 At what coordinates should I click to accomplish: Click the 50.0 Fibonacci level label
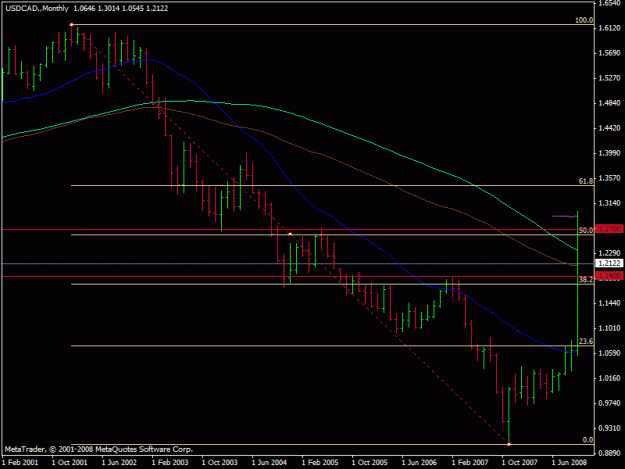pyautogui.click(x=586, y=230)
